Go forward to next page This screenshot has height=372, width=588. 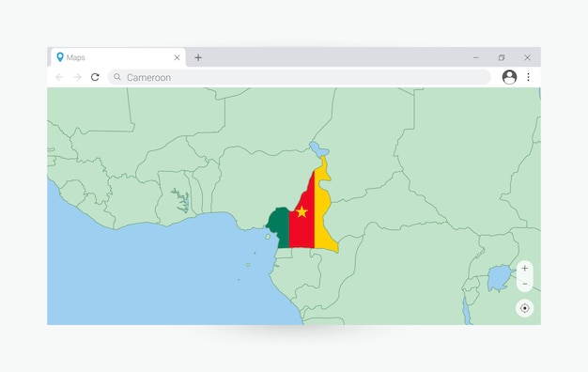click(77, 77)
